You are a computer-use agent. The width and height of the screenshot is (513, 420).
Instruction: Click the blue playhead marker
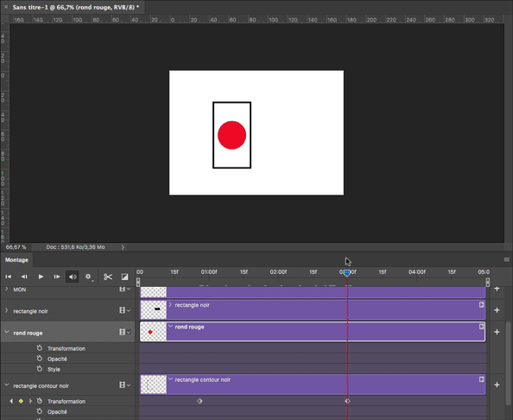pyautogui.click(x=347, y=272)
